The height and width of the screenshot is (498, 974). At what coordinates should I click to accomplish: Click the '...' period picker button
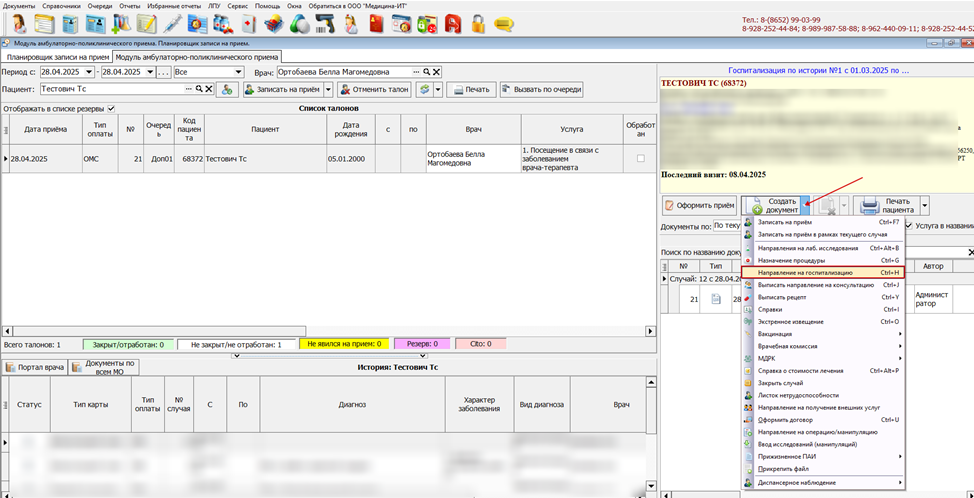pos(164,72)
